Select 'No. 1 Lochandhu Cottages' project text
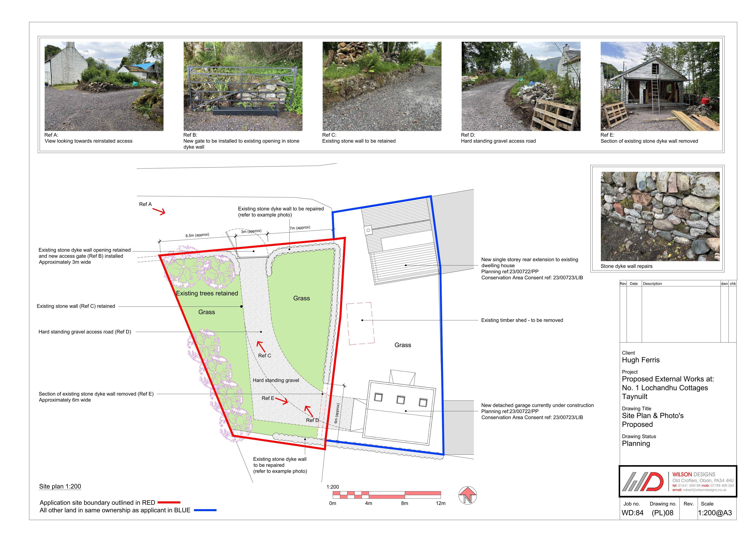 click(x=665, y=388)
